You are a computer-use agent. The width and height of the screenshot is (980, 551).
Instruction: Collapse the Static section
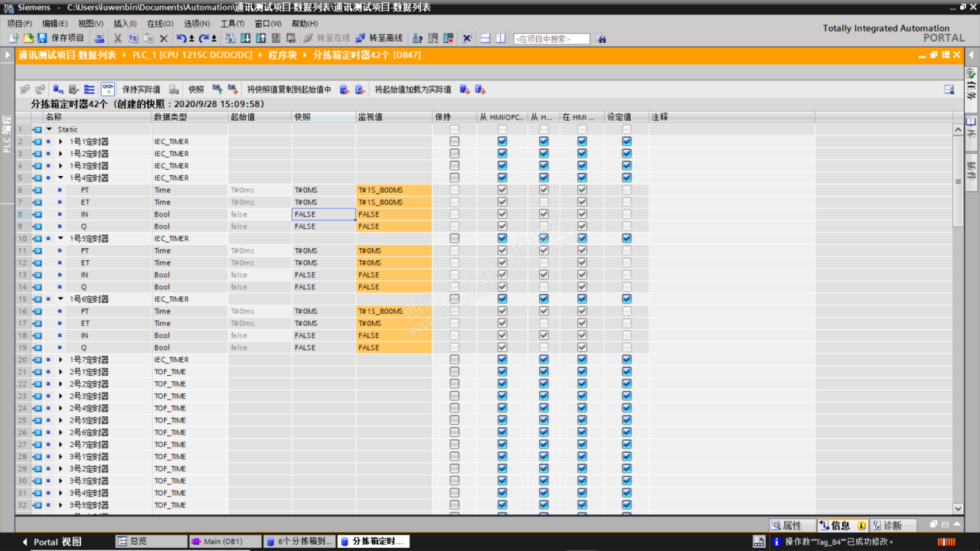(x=50, y=129)
